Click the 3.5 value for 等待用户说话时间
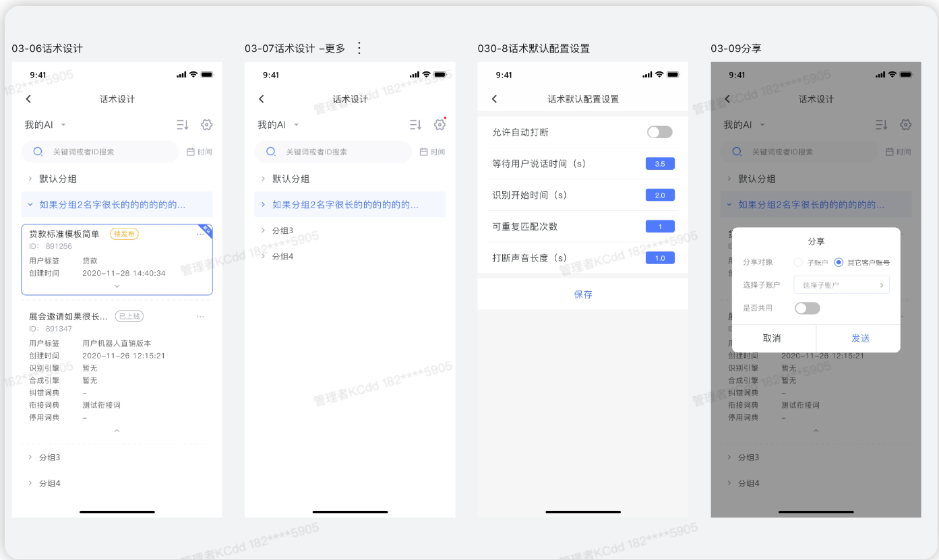This screenshot has width=939, height=560. [659, 164]
